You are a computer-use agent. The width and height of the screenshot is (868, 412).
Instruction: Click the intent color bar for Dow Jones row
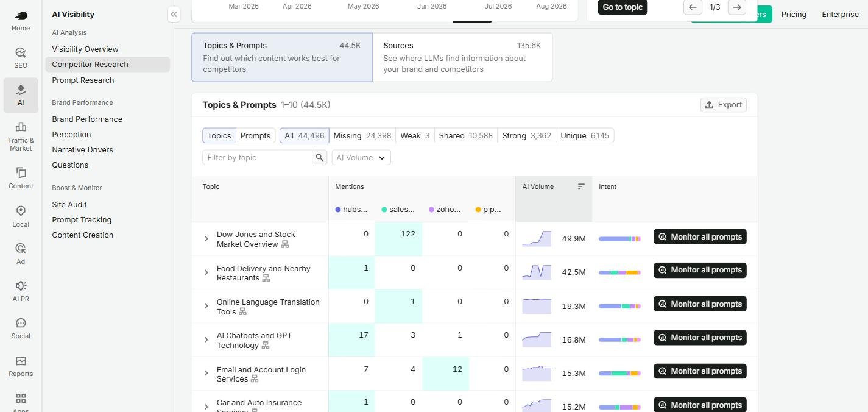[x=619, y=239]
